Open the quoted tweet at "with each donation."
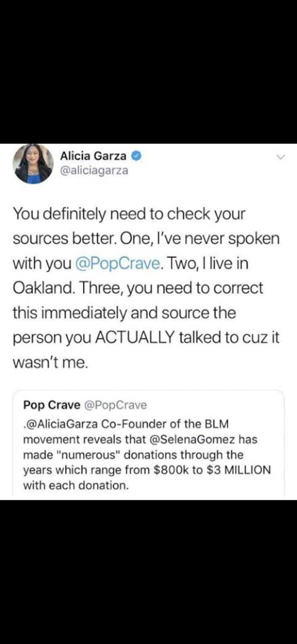297x644 pixels. click(x=76, y=485)
